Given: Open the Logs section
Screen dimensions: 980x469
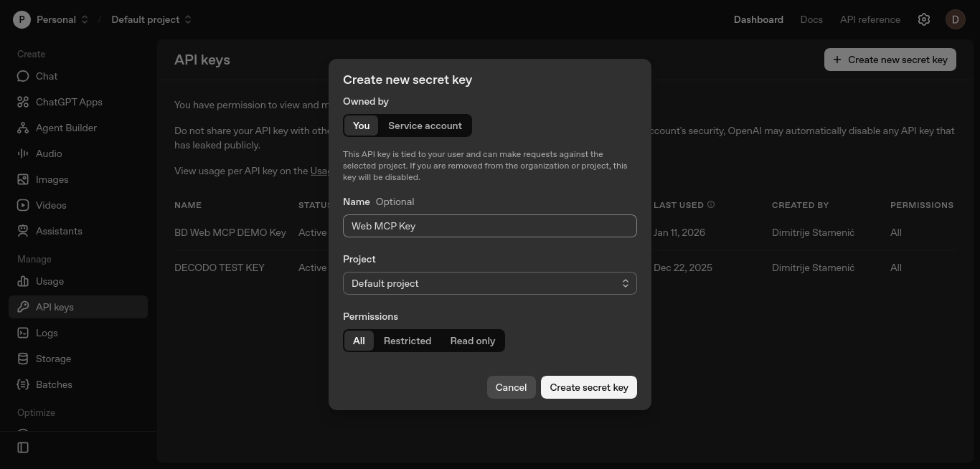Looking at the screenshot, I should [x=24, y=333].
